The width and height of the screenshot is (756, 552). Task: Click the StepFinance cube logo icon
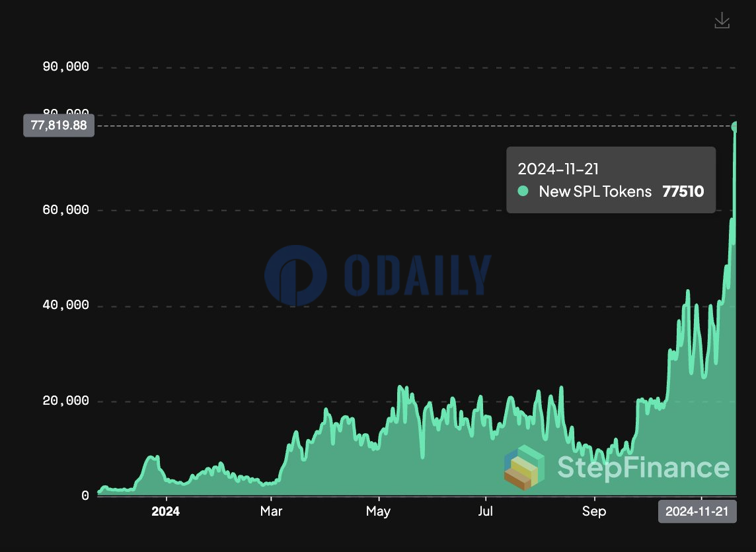[x=524, y=467]
